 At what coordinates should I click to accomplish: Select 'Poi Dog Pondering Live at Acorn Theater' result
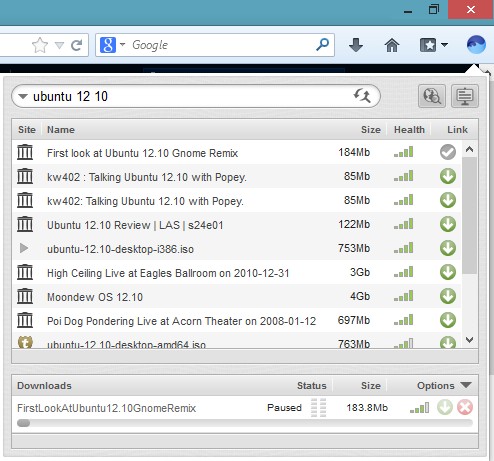182,321
